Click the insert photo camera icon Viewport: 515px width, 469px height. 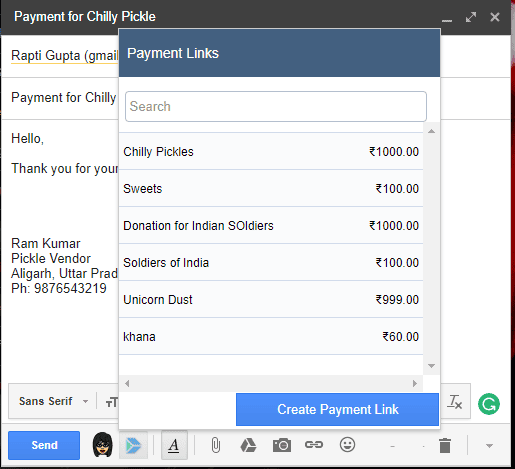pyautogui.click(x=282, y=445)
